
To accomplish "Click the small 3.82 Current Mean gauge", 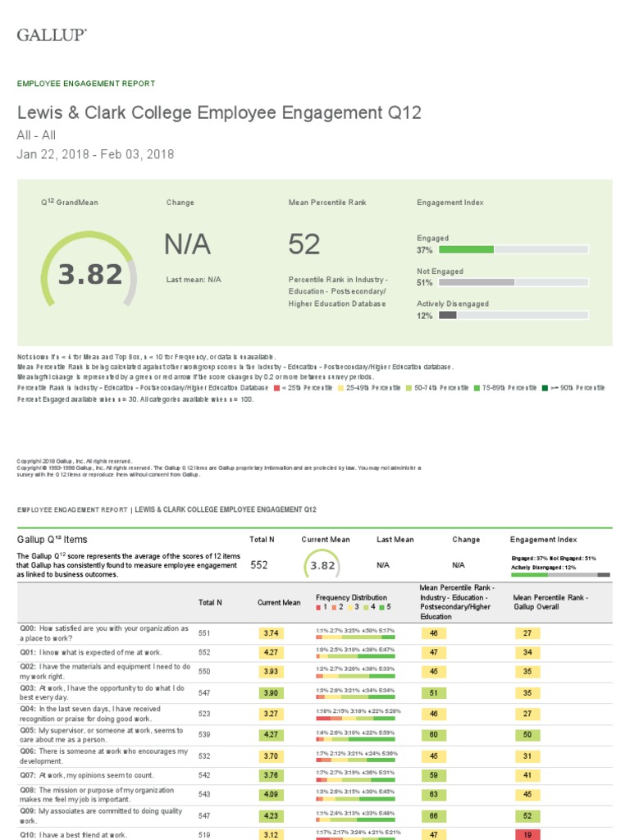I will tap(322, 565).
